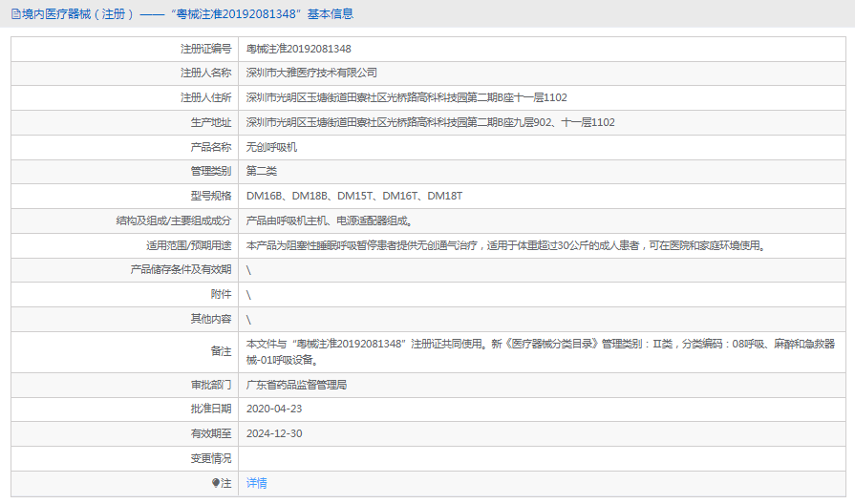855x504 pixels.
Task: Select management class value 第二类
Action: pos(262,171)
